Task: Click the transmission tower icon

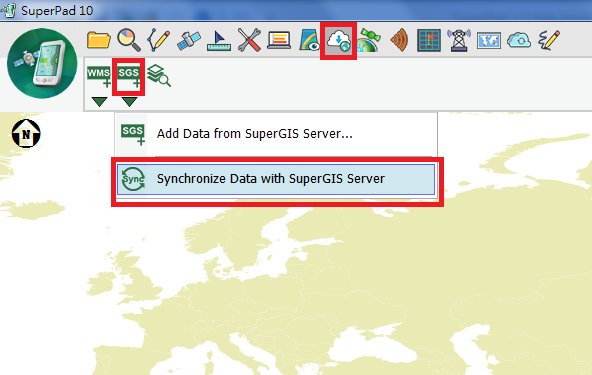Action: pos(459,40)
